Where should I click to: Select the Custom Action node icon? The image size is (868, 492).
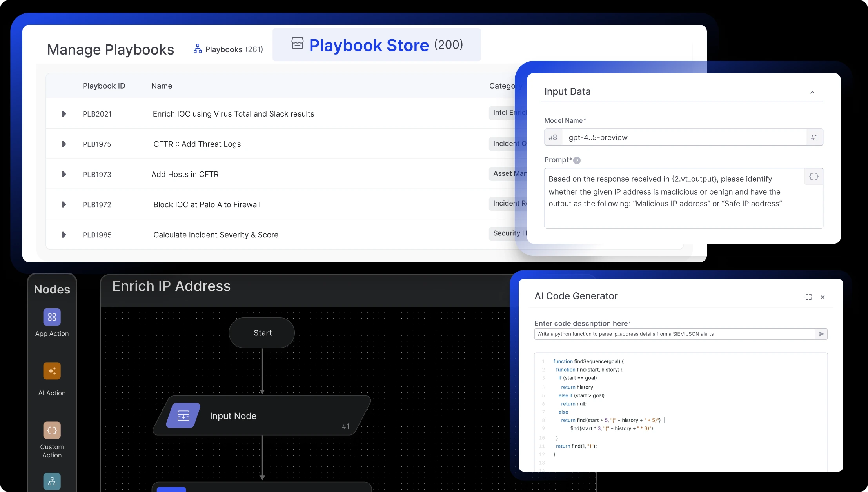pyautogui.click(x=52, y=430)
